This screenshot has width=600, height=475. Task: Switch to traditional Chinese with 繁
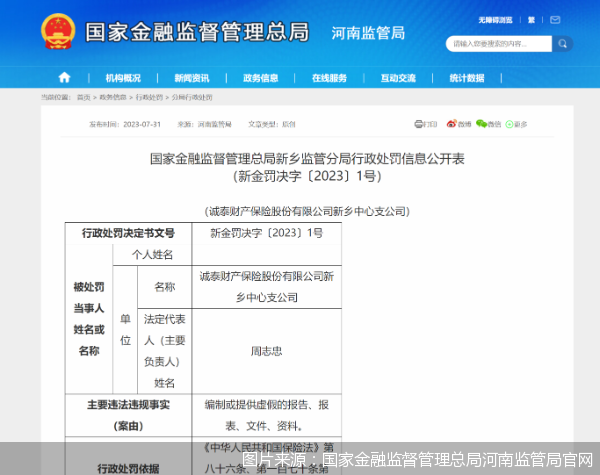click(x=531, y=20)
